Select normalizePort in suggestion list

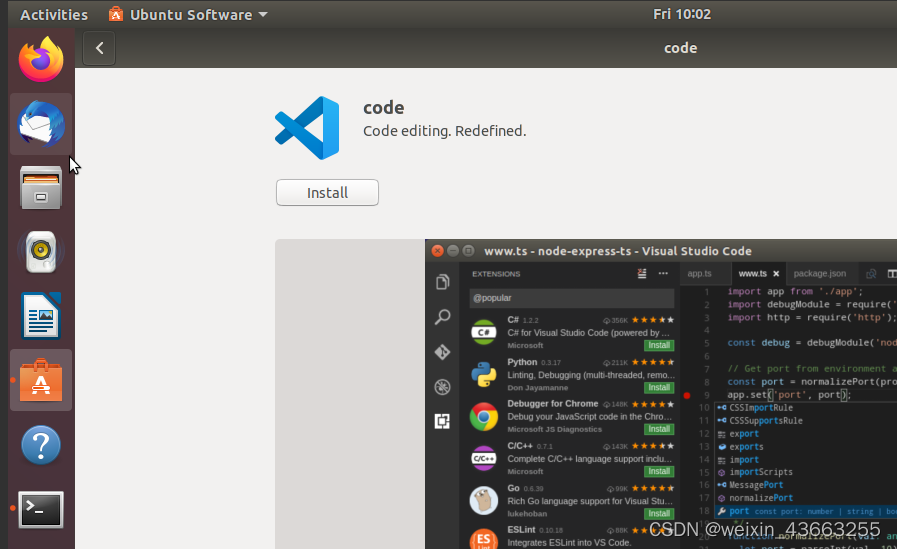coord(761,498)
